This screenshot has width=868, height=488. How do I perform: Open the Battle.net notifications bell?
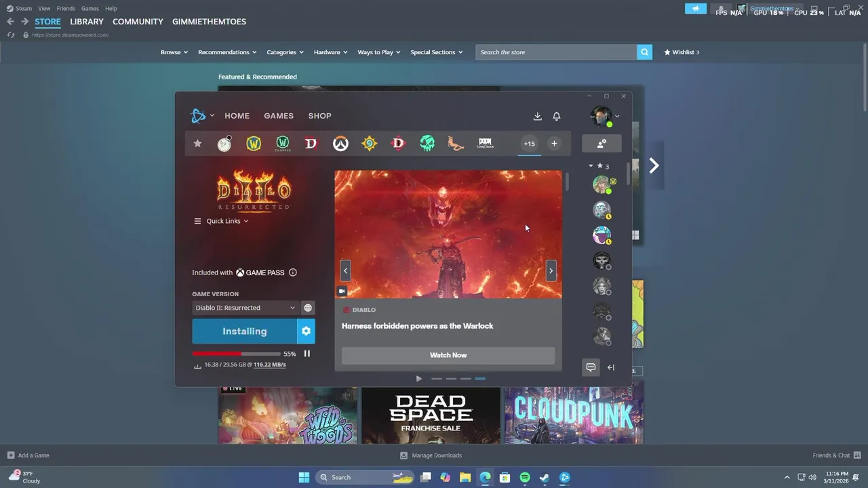coord(557,116)
